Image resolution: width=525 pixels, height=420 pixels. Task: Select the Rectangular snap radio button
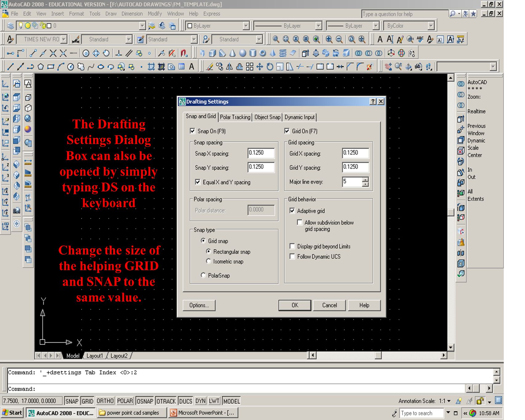tap(209, 251)
